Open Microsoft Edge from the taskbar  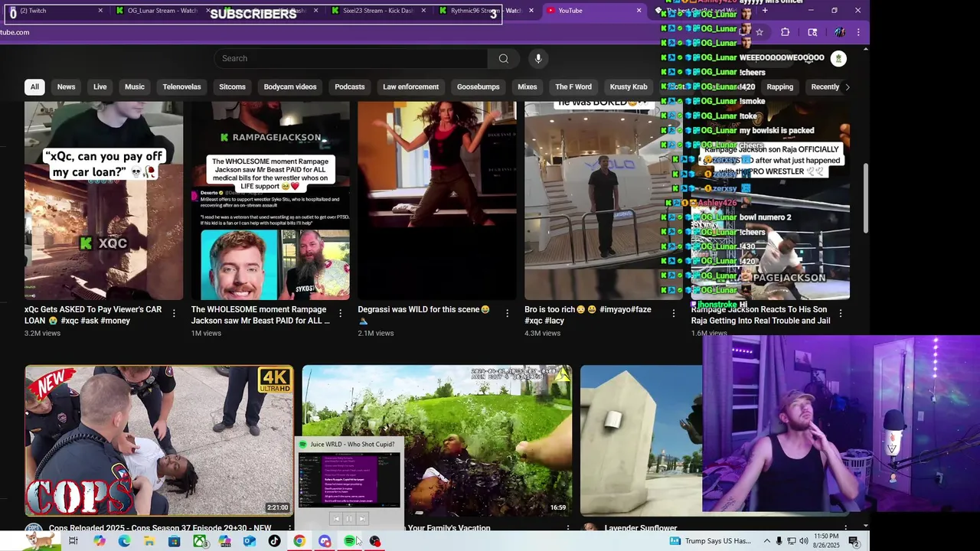pyautogui.click(x=124, y=541)
